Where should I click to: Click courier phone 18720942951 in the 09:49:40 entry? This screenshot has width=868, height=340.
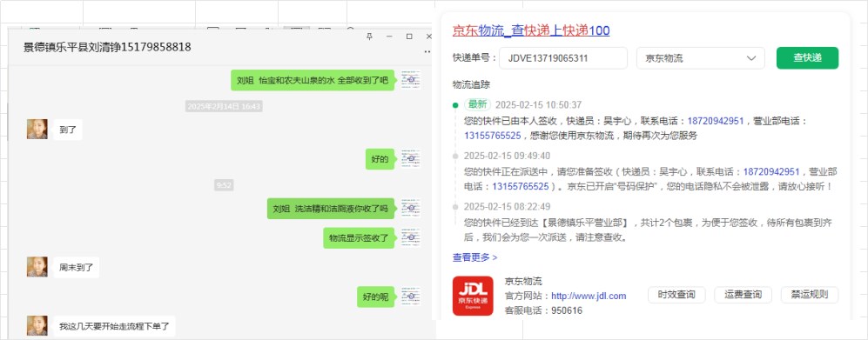[x=771, y=172]
